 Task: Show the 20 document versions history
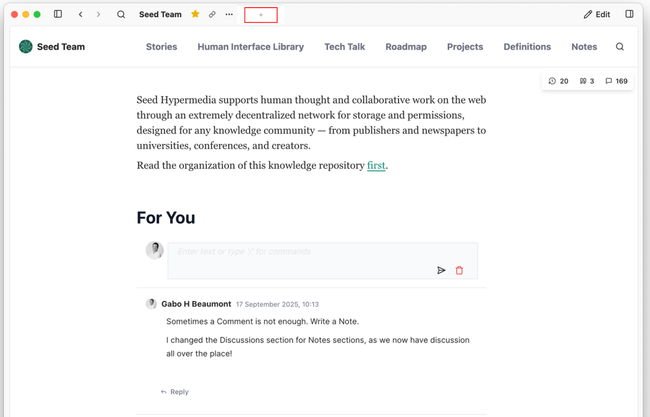(x=559, y=81)
